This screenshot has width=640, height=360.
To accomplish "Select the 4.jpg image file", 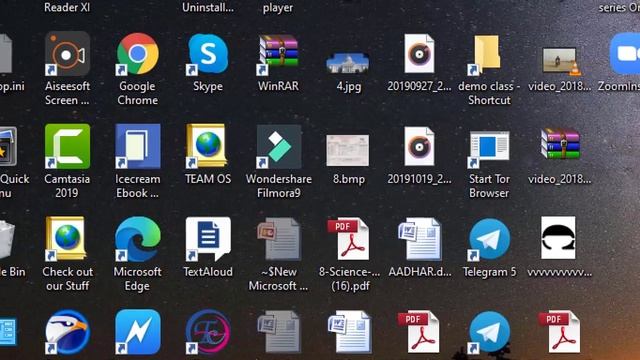I will 348,63.
